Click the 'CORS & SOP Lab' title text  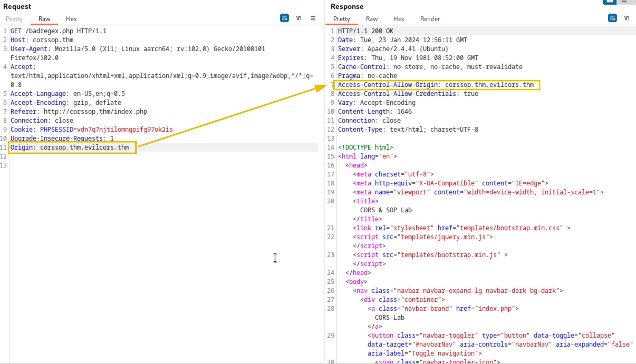[386, 210]
